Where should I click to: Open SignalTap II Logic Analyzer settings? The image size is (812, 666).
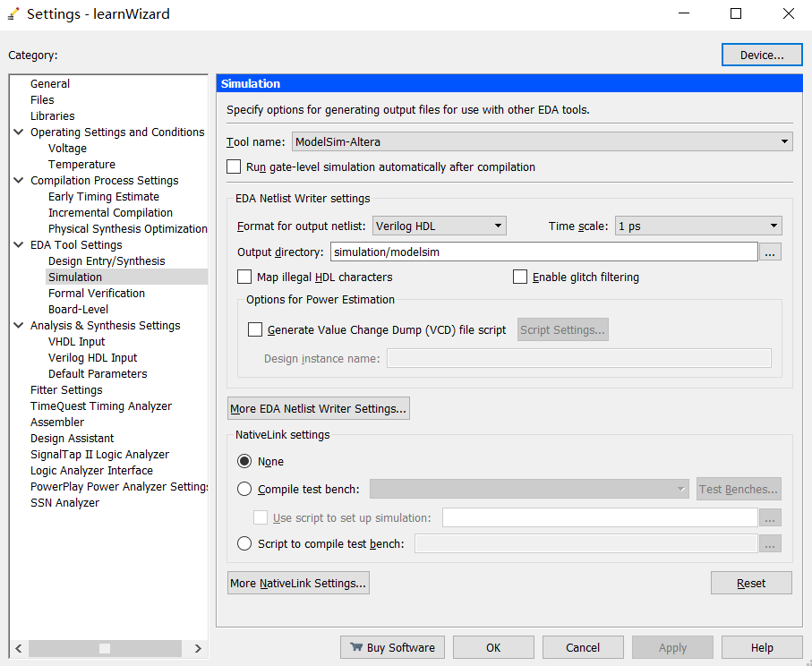pos(99,454)
